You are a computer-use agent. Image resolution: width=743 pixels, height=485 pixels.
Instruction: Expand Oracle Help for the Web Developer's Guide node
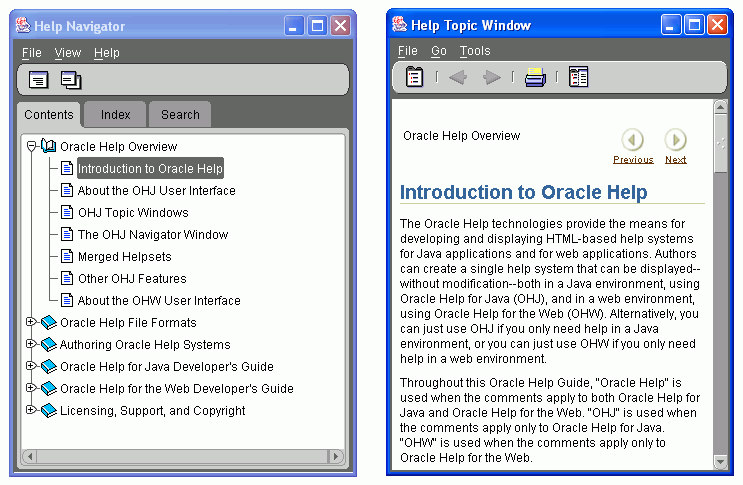(31, 388)
